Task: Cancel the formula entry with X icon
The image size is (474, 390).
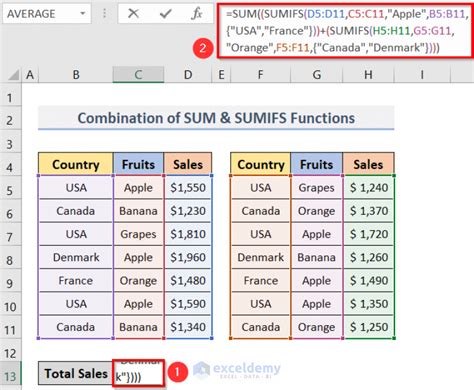Action: [133, 14]
